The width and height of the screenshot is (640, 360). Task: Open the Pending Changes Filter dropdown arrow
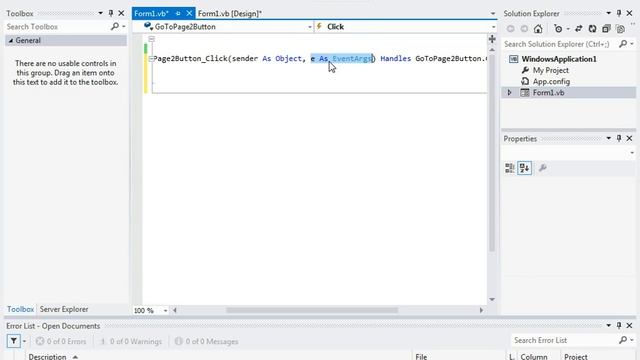pyautogui.click(x=568, y=29)
